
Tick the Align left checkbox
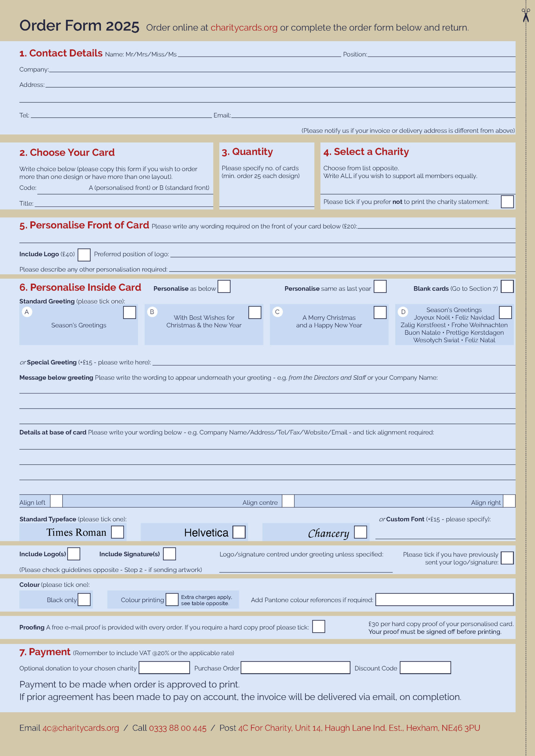pos(56,501)
